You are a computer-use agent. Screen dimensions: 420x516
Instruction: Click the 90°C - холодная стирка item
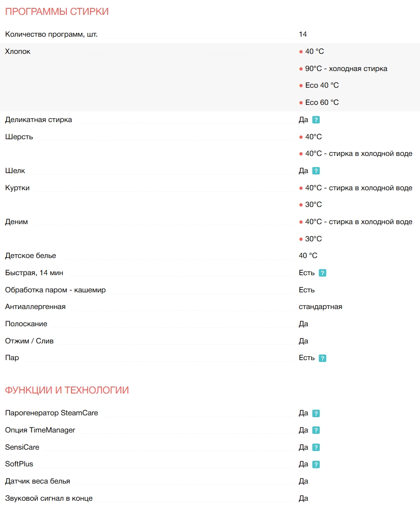click(x=346, y=69)
